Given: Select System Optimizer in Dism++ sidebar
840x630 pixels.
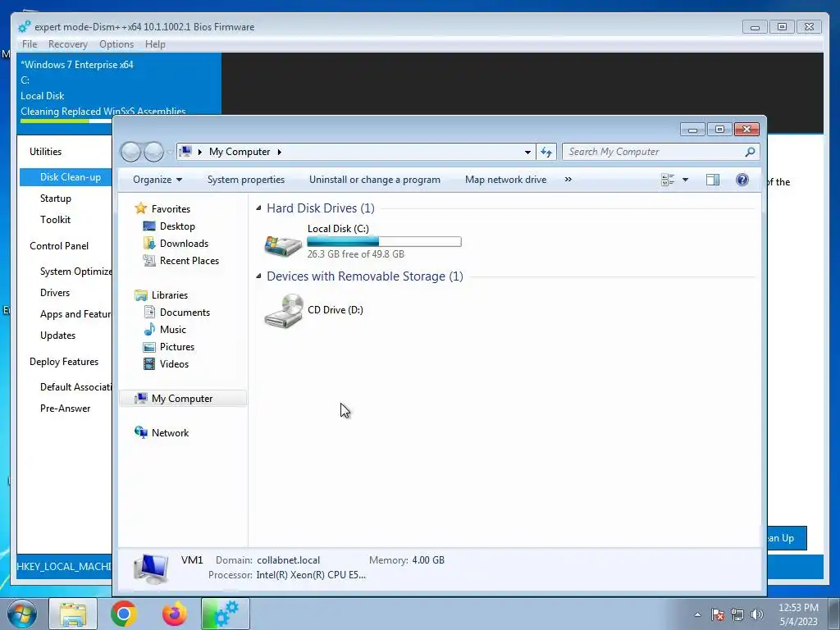Looking at the screenshot, I should point(76,272).
